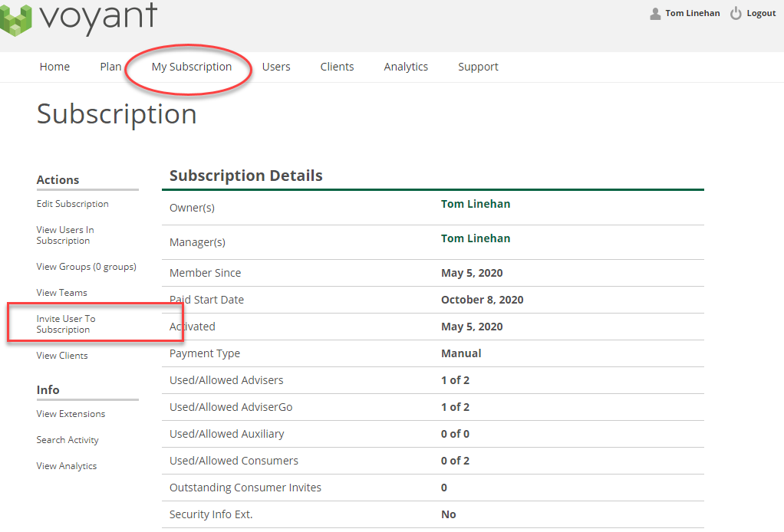
Task: Click the Used/Allowed AdviserGo label
Action: tap(231, 407)
